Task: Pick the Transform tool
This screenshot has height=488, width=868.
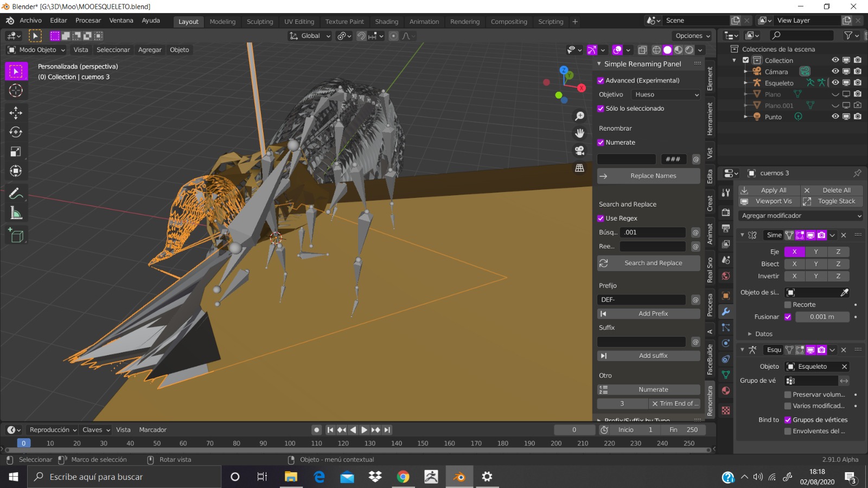Action: pos(16,171)
